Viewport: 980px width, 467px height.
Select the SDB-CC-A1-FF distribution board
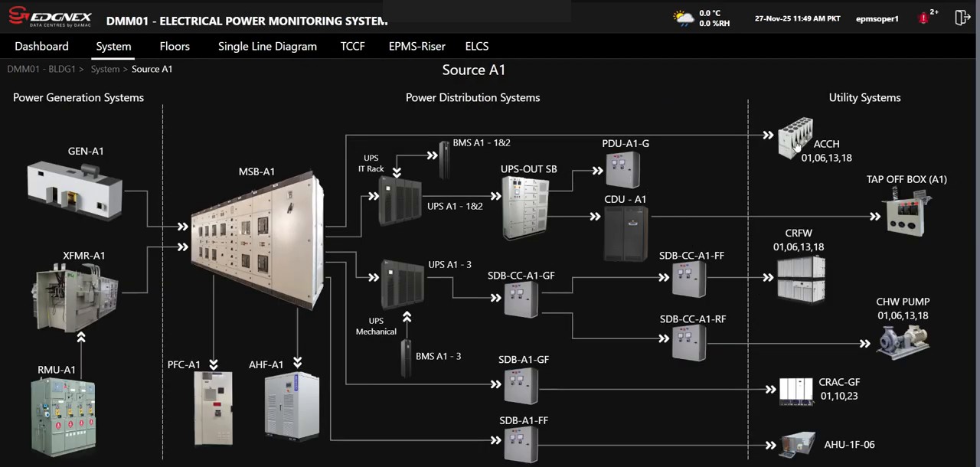[689, 279]
